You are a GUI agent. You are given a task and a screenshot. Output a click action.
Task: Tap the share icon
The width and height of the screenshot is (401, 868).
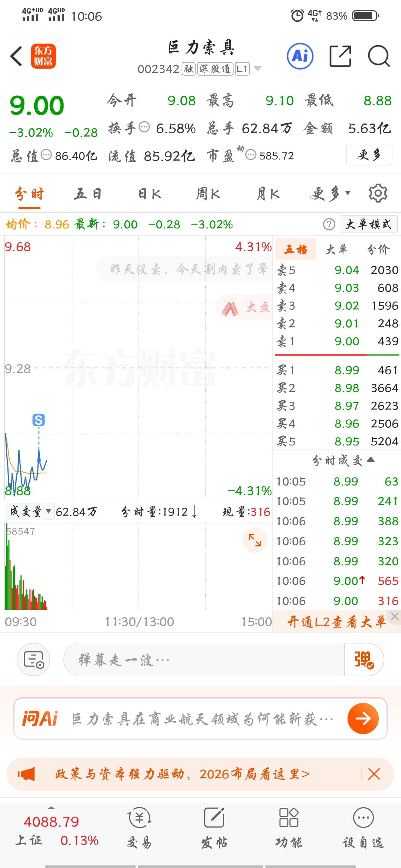[x=340, y=56]
